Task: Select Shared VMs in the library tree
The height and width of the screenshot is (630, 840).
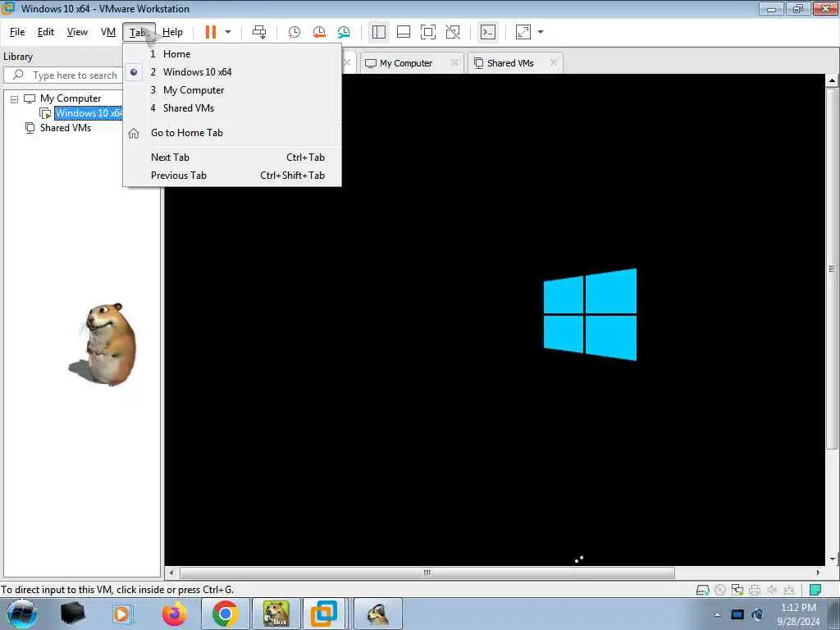Action: pyautogui.click(x=66, y=128)
